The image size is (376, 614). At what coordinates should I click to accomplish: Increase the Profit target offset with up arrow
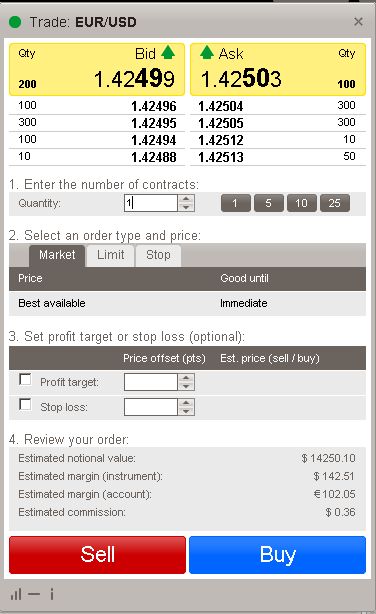(186, 378)
